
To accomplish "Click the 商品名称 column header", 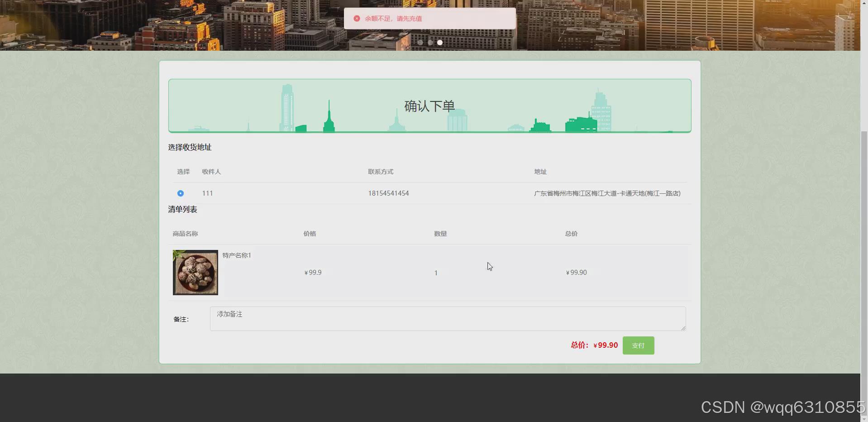I will pyautogui.click(x=185, y=234).
